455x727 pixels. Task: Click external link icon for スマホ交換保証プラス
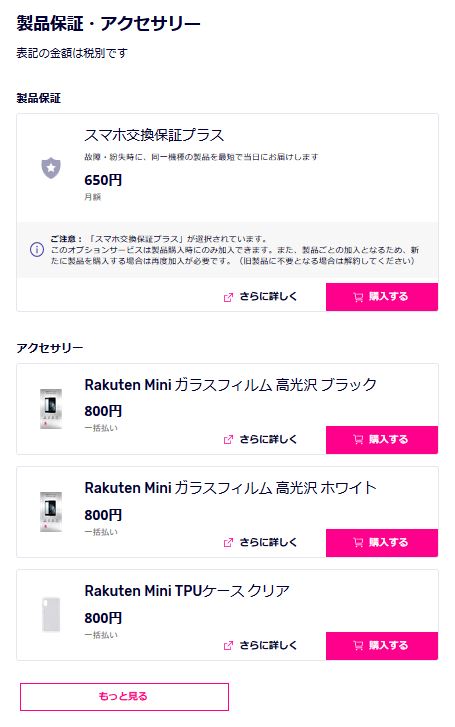pyautogui.click(x=228, y=297)
